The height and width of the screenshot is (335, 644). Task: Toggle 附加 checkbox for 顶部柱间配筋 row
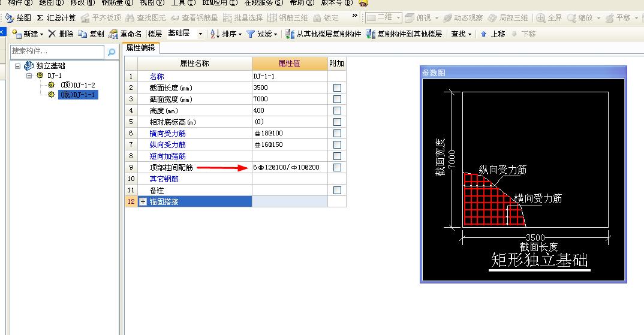337,167
